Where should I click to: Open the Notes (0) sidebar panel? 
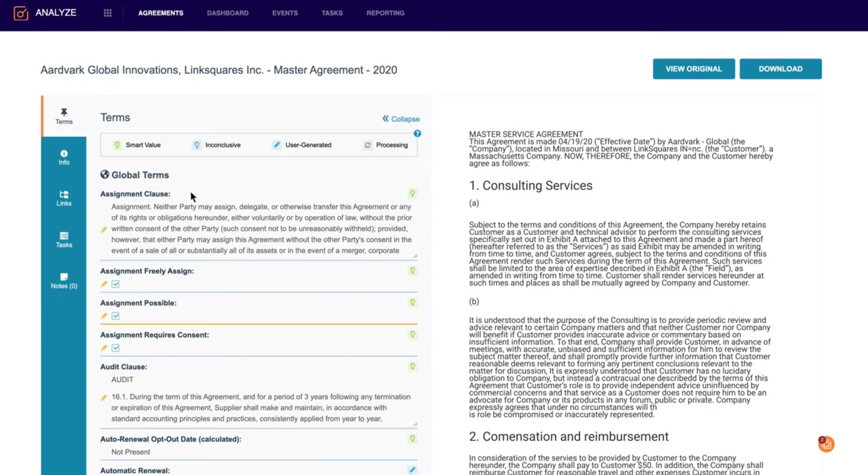[x=64, y=281]
